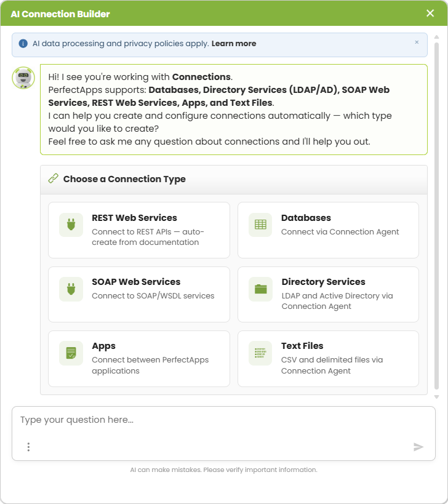
Task: Click 'Connect via Connection Agent' description
Action: point(340,232)
